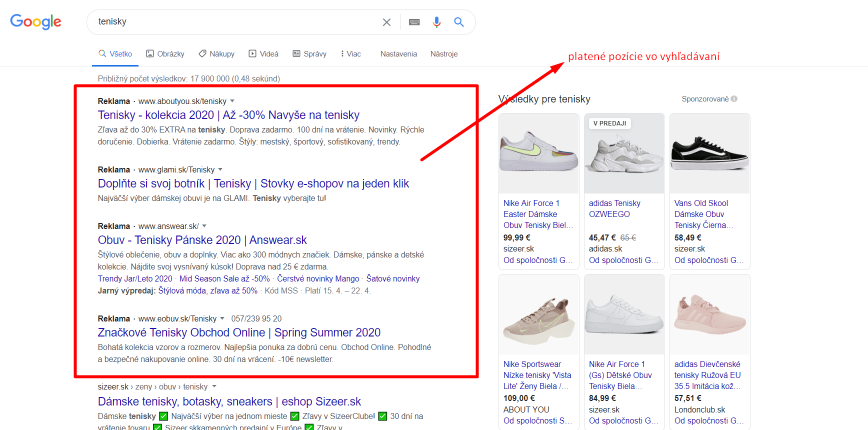Select the Všetko tab
868x430 pixels.
(x=115, y=54)
